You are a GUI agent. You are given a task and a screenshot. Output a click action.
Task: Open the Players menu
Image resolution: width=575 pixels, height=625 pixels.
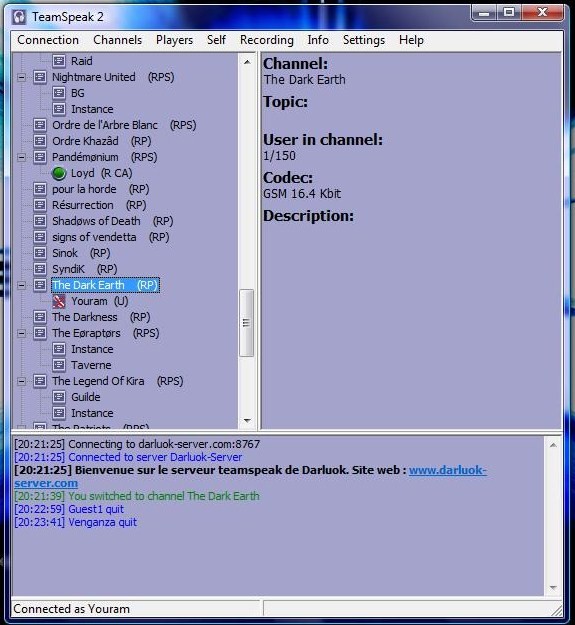click(175, 40)
